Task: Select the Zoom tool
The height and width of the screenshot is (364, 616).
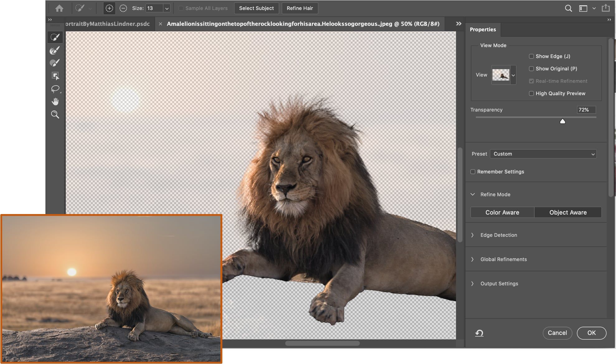Action: (55, 114)
